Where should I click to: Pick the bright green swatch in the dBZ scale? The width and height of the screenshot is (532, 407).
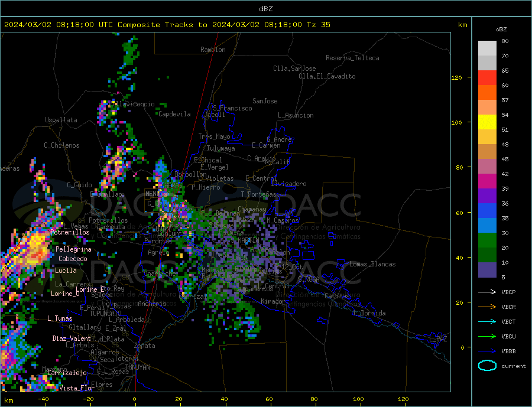click(487, 240)
